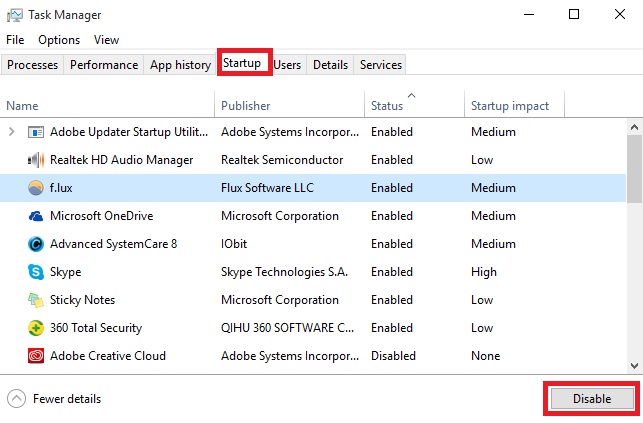Click the Advanced SystemCare 8 icon
This screenshot has height=423, width=643.
[36, 244]
